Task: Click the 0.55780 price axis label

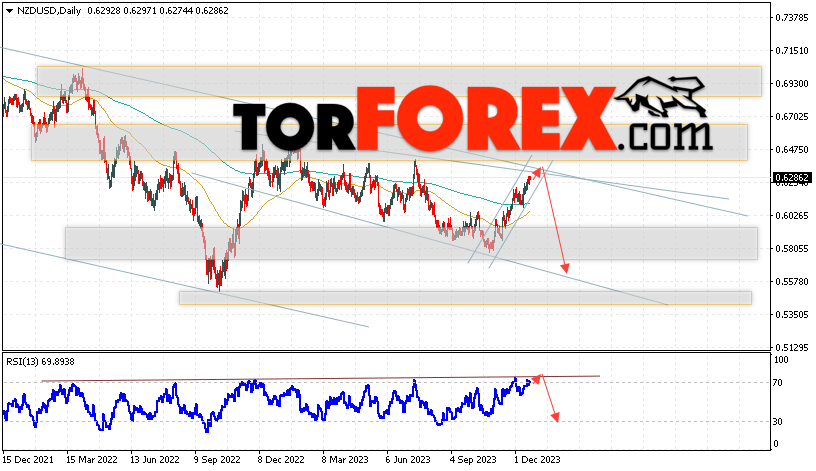Action: tap(792, 282)
